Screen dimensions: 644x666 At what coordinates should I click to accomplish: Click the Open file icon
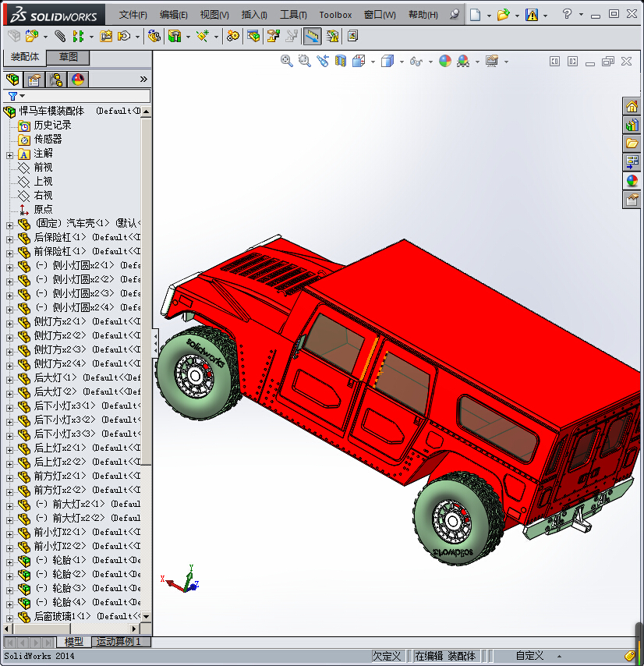point(503,15)
